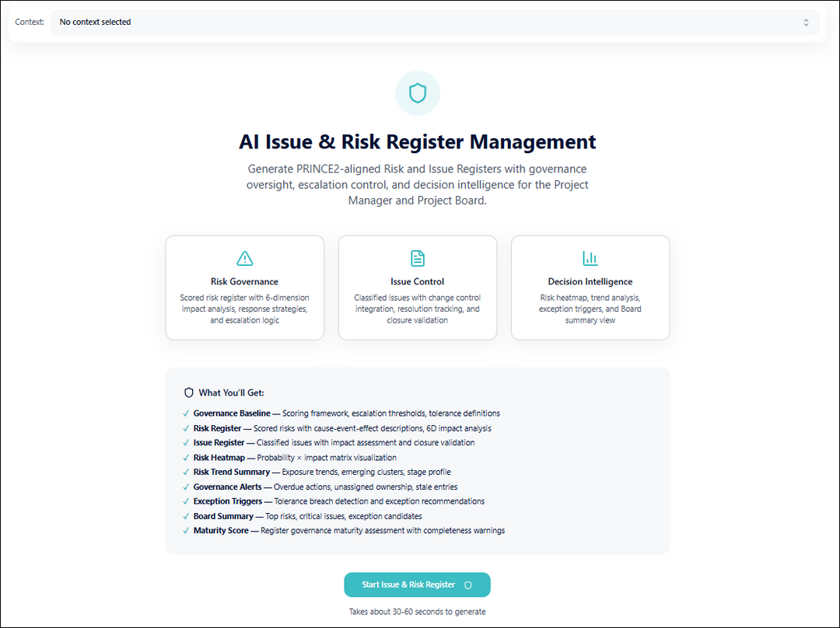Click the Context label on the top bar
Screen dimensions: 840x628
pyautogui.click(x=29, y=22)
